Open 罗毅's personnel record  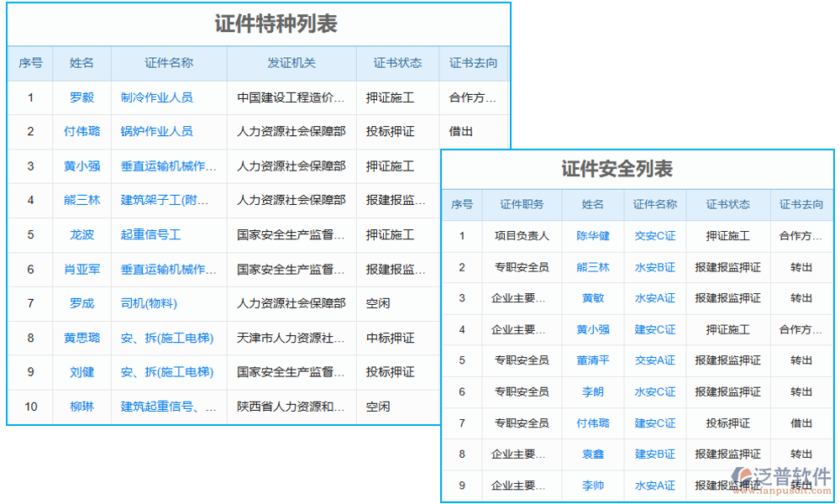pyautogui.click(x=81, y=97)
